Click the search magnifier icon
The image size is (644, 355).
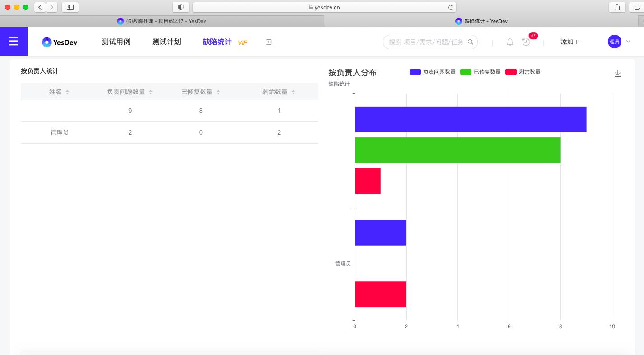pos(471,42)
